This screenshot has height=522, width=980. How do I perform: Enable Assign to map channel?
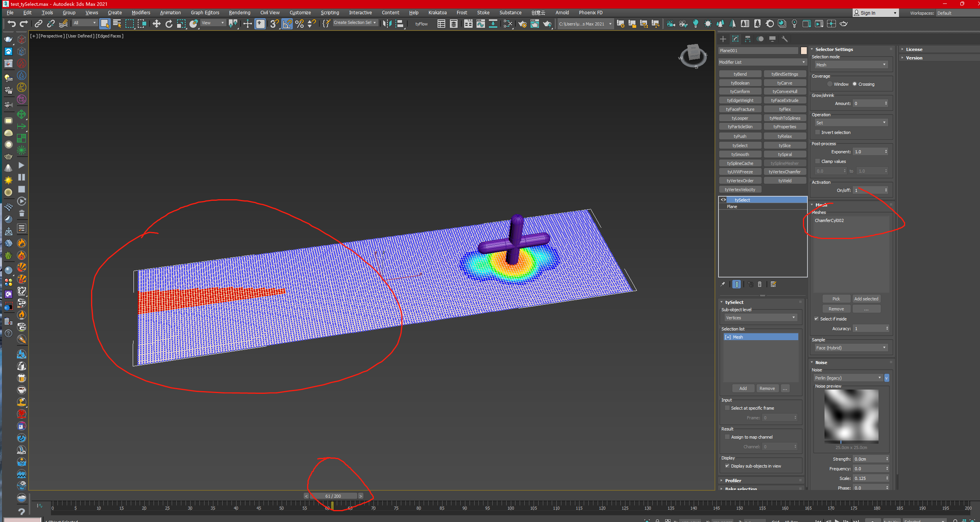[x=727, y=437]
